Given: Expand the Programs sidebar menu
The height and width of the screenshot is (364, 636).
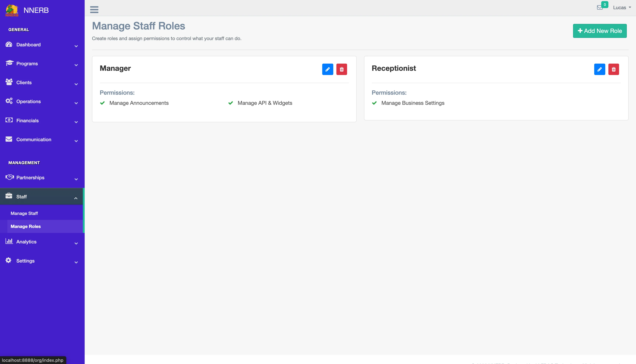Looking at the screenshot, I should pos(27,63).
